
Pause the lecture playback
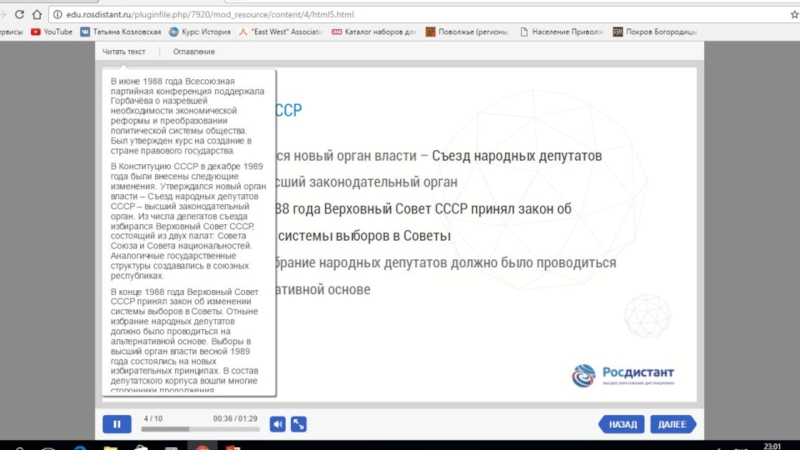116,424
